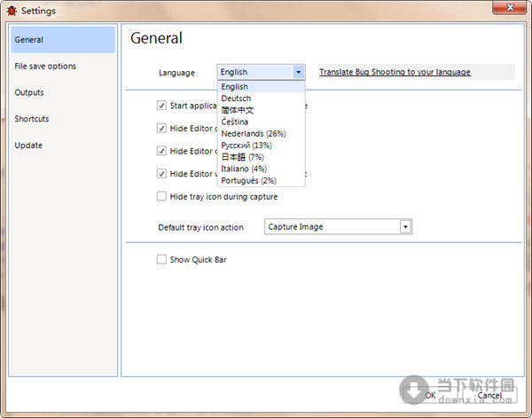Uncheck the Start application checkbox
532x418 pixels.
[161, 105]
